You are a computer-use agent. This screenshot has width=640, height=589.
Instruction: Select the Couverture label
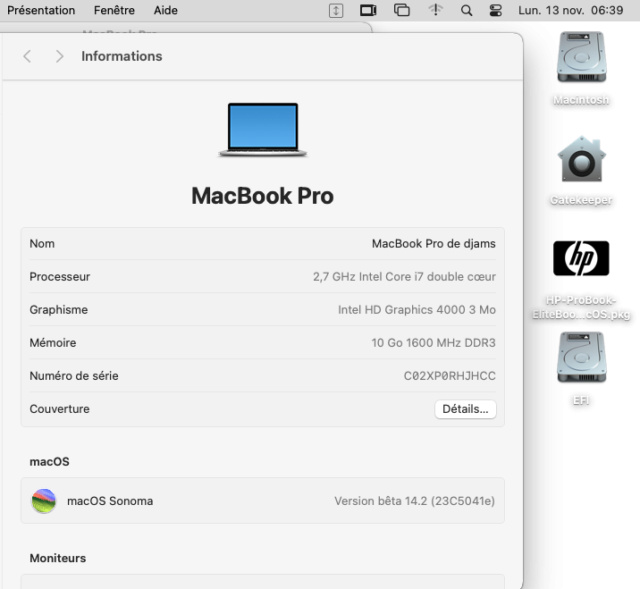click(60, 409)
